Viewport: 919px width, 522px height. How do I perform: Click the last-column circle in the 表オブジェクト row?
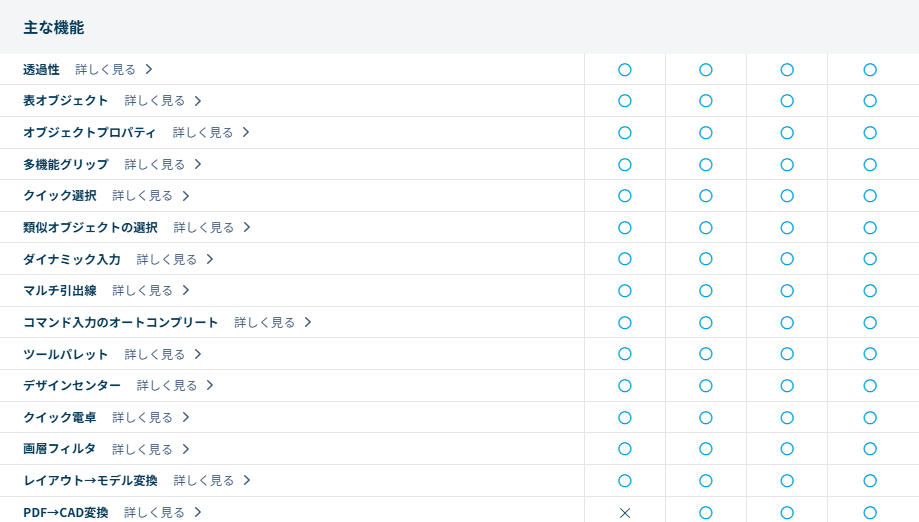pyautogui.click(x=870, y=101)
